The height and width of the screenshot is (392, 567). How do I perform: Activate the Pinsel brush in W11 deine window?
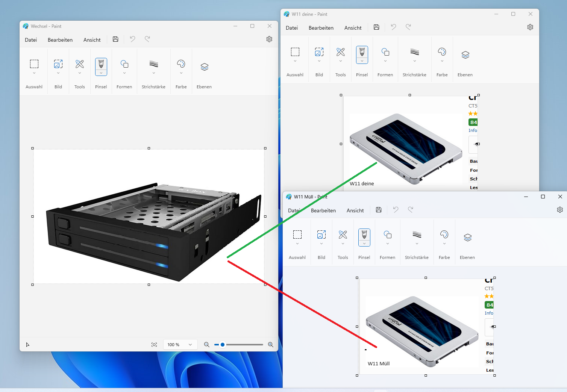pyautogui.click(x=362, y=52)
